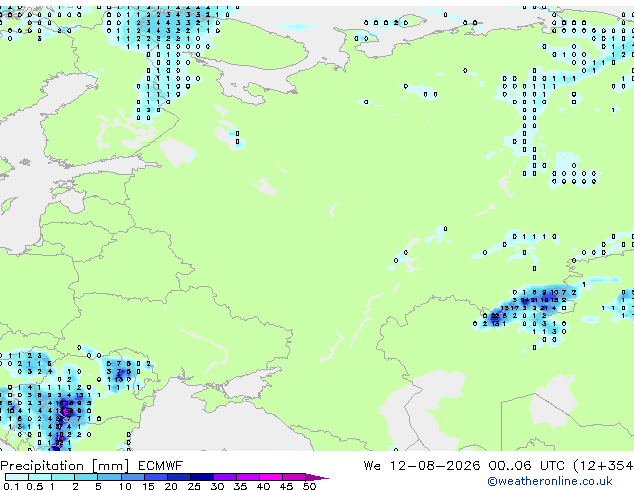Select the dark navy 25–30 mm swatch
Image resolution: width=634 pixels, height=490 pixels.
(x=202, y=477)
